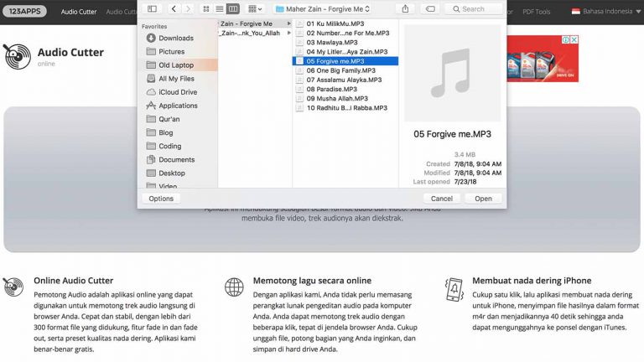Click the globe icon beside Memotong lagu
Screen dimensions: 644x362
click(x=234, y=287)
